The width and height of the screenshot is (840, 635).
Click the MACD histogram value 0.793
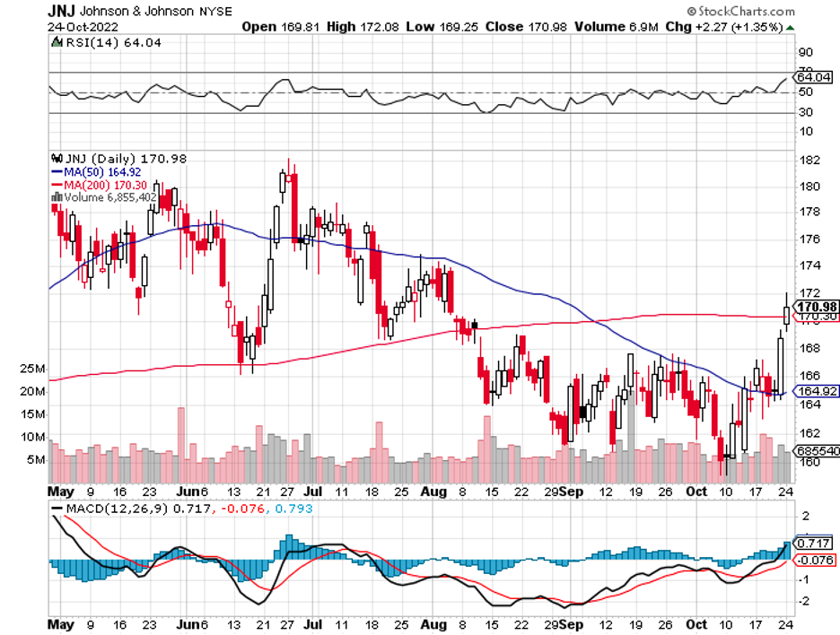coord(293,509)
